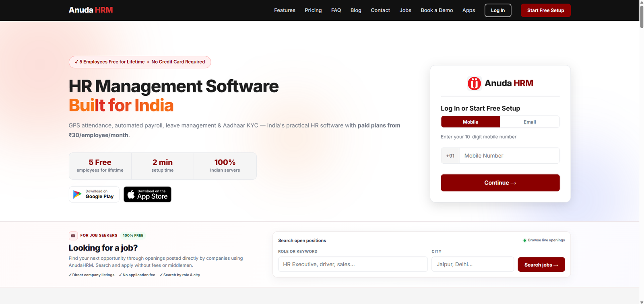Click the scrollbar up arrow
This screenshot has width=644, height=304.
642,2
